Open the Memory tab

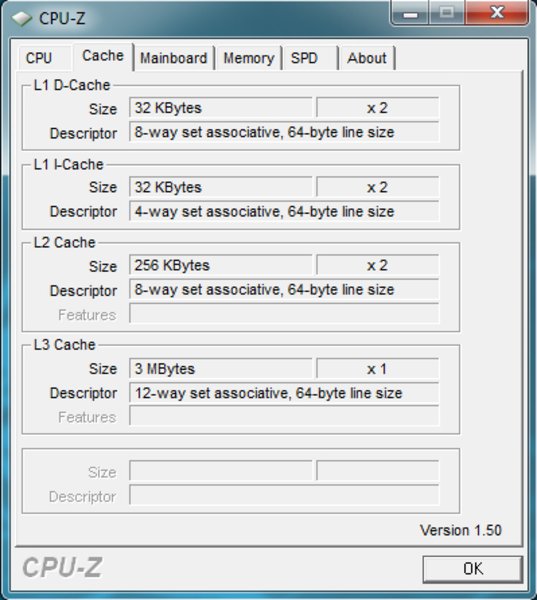pyautogui.click(x=249, y=58)
